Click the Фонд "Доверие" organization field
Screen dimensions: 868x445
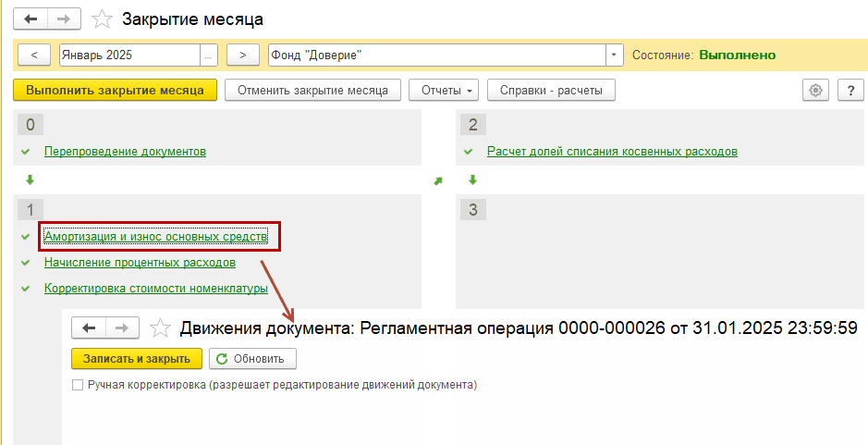pos(437,55)
